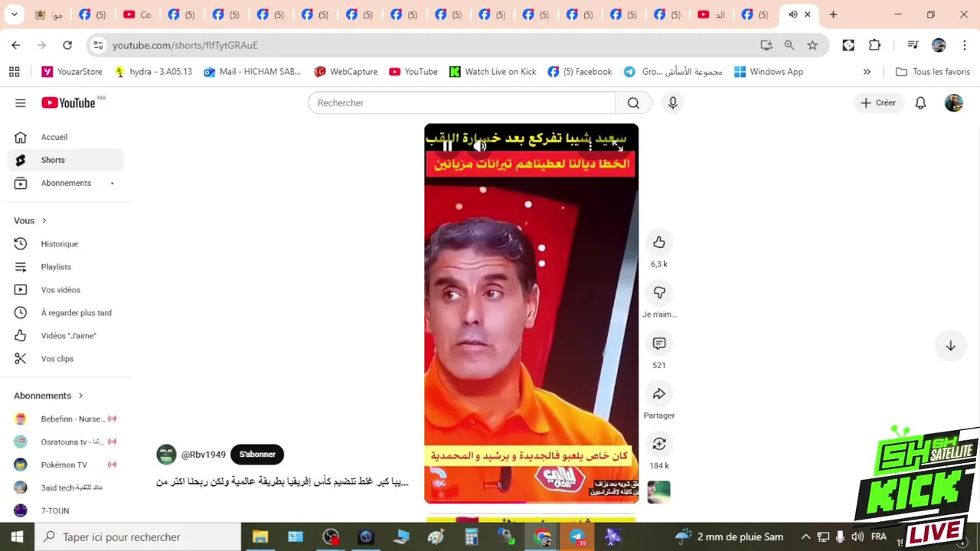The height and width of the screenshot is (551, 980).
Task: Share the short via Partager icon
Action: click(x=659, y=394)
